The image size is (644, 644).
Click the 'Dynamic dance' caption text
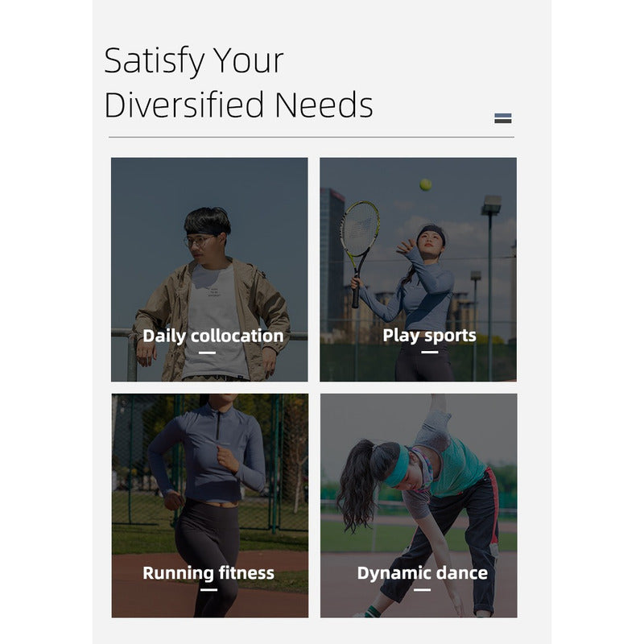pyautogui.click(x=422, y=573)
